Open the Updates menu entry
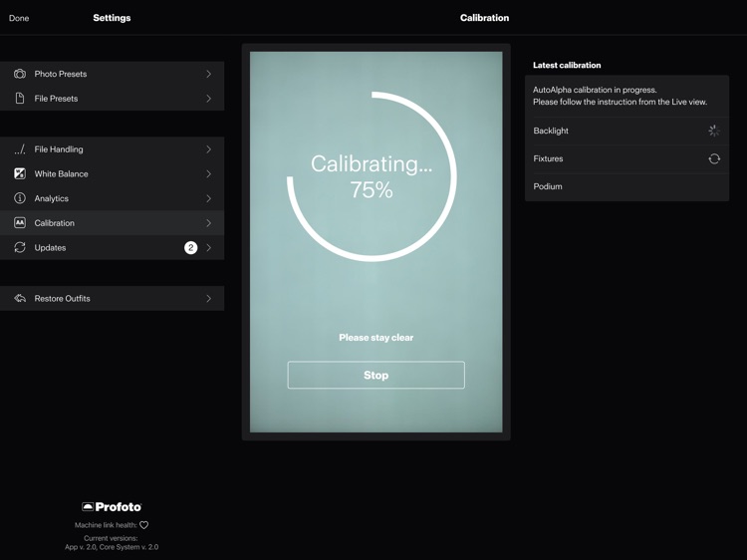This screenshot has width=747, height=560. click(112, 247)
